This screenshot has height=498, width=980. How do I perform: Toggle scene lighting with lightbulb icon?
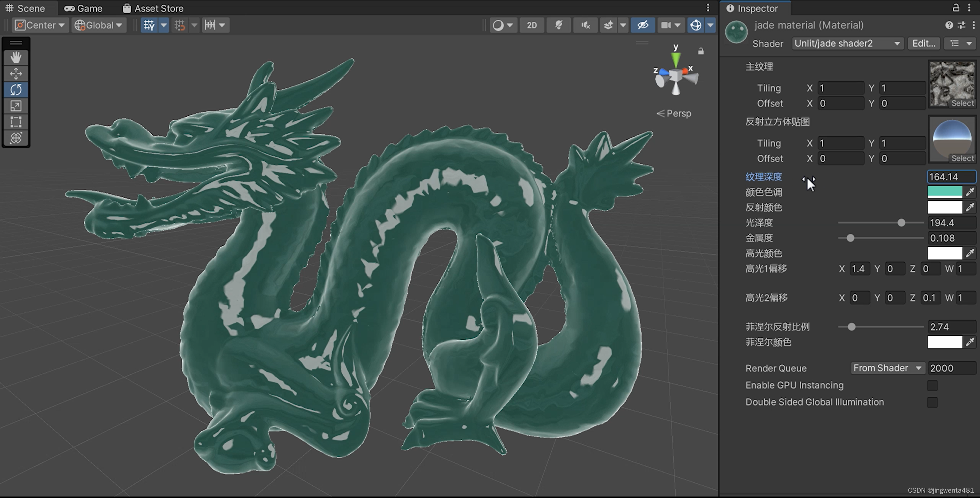559,25
